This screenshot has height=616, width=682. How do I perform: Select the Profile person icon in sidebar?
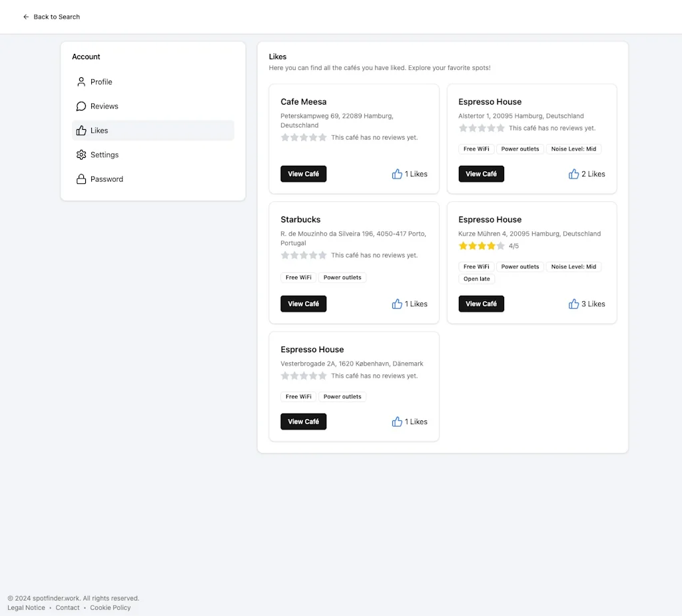click(x=80, y=81)
